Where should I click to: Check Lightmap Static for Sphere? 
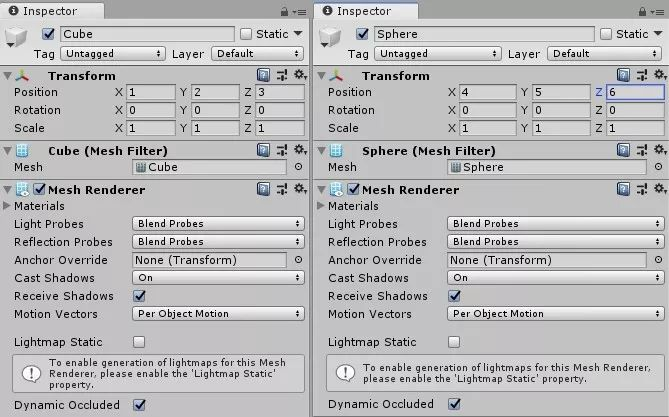pos(454,342)
